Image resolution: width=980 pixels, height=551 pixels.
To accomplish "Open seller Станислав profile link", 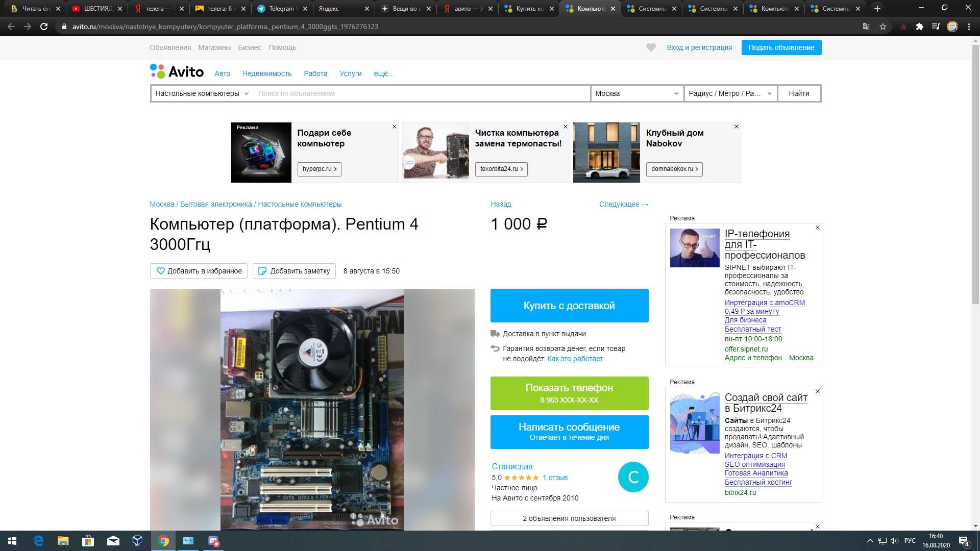I will pyautogui.click(x=512, y=466).
